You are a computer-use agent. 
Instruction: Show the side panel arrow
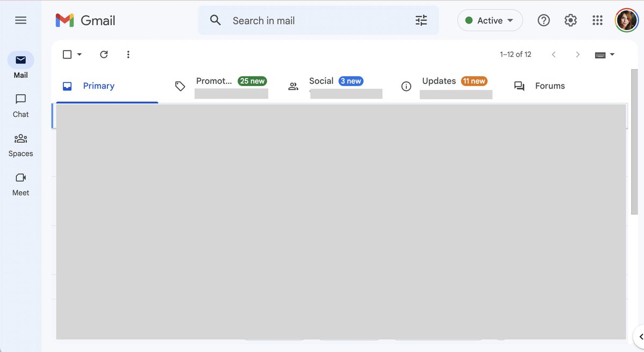pos(640,337)
